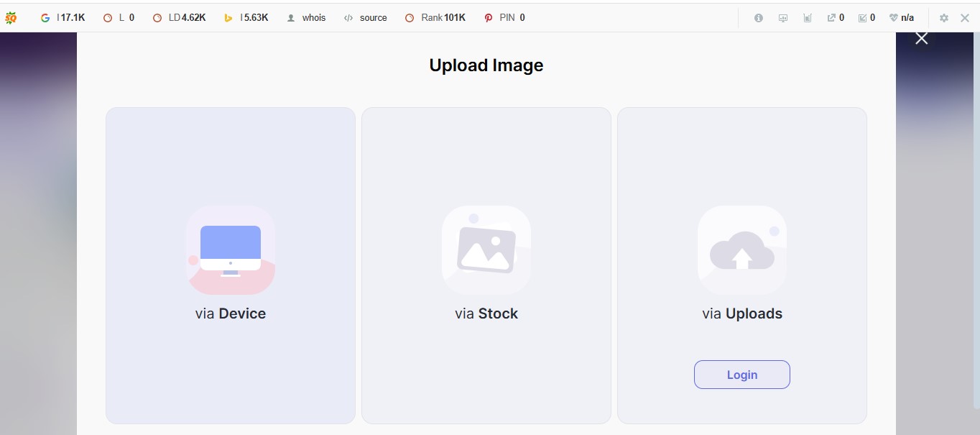Login to access your Uploads
The width and height of the screenshot is (980, 435).
741,374
